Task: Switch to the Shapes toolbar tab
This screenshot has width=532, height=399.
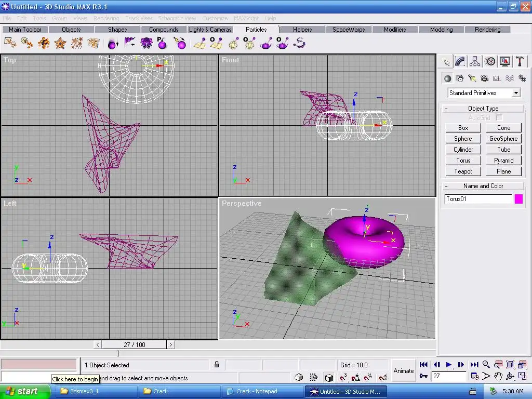Action: (x=117, y=30)
